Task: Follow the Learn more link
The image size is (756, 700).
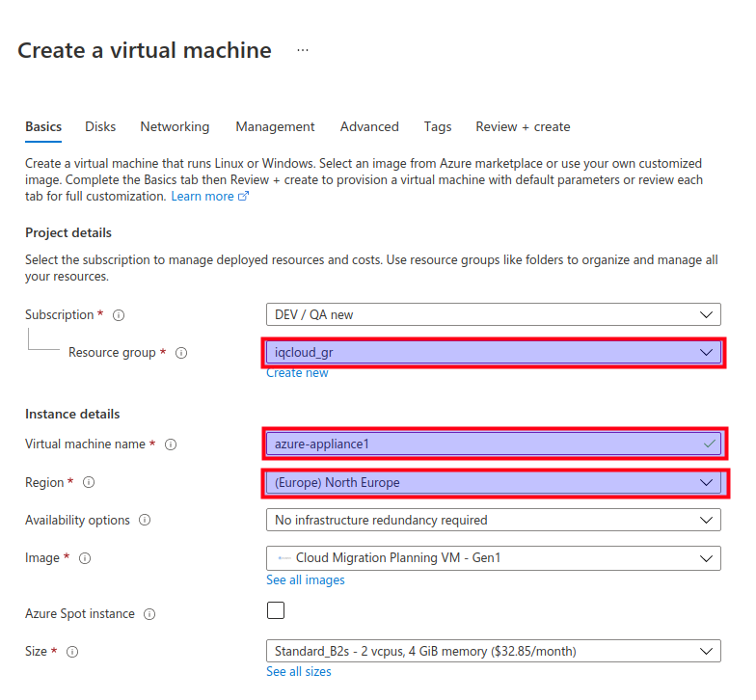Action: click(x=202, y=197)
